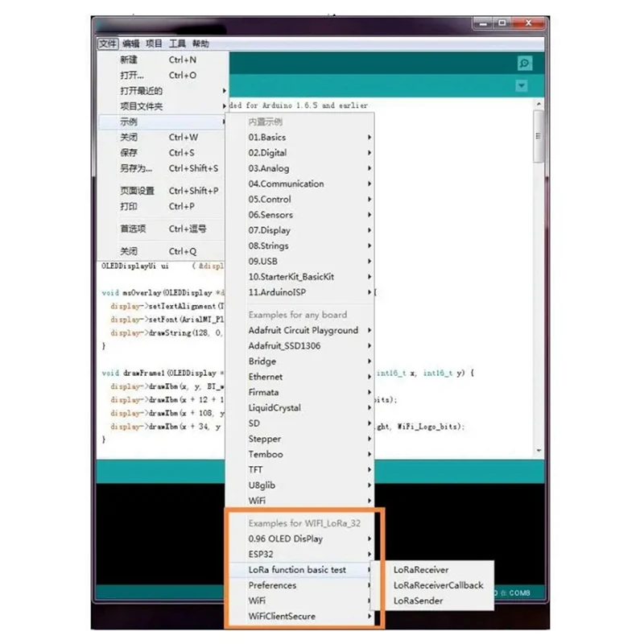Open 0.96 OLED DisPlay examples

click(x=300, y=539)
